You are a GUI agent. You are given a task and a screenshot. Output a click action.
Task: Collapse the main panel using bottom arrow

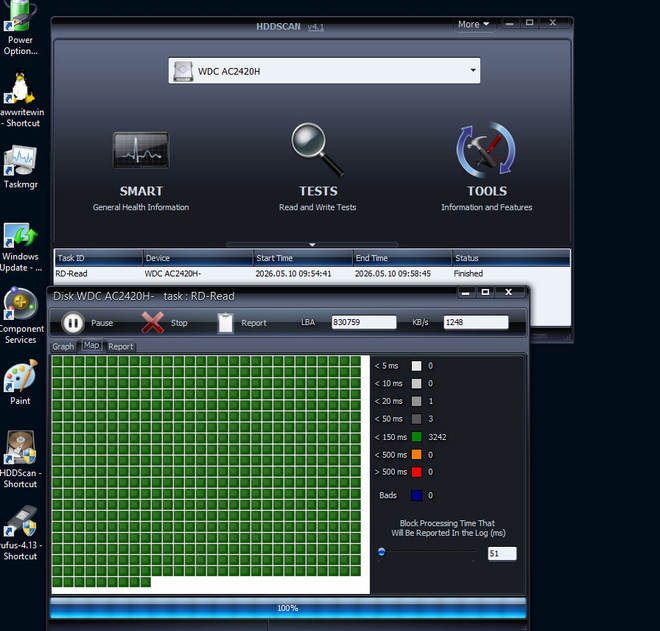[x=312, y=244]
